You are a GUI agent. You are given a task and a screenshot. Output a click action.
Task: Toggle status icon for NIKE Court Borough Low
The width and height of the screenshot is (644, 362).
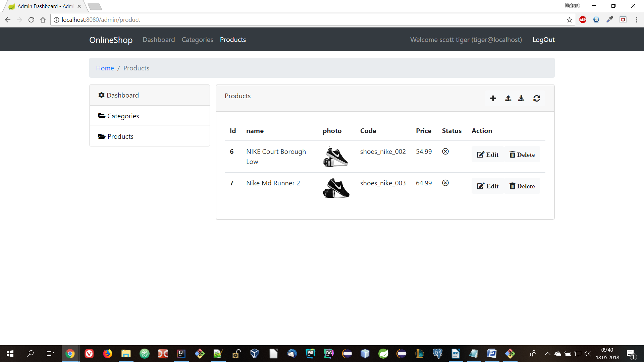point(445,152)
